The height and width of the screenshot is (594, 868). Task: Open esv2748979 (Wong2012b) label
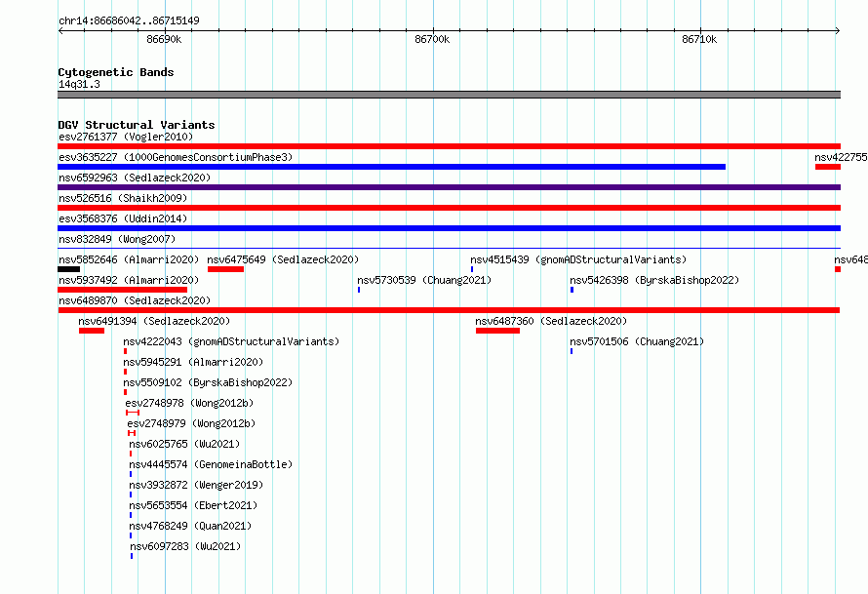click(191, 423)
